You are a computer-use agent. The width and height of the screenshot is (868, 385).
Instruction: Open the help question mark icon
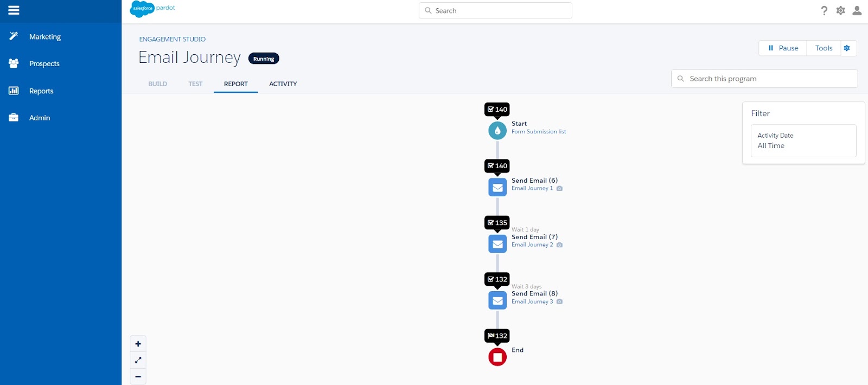point(824,10)
